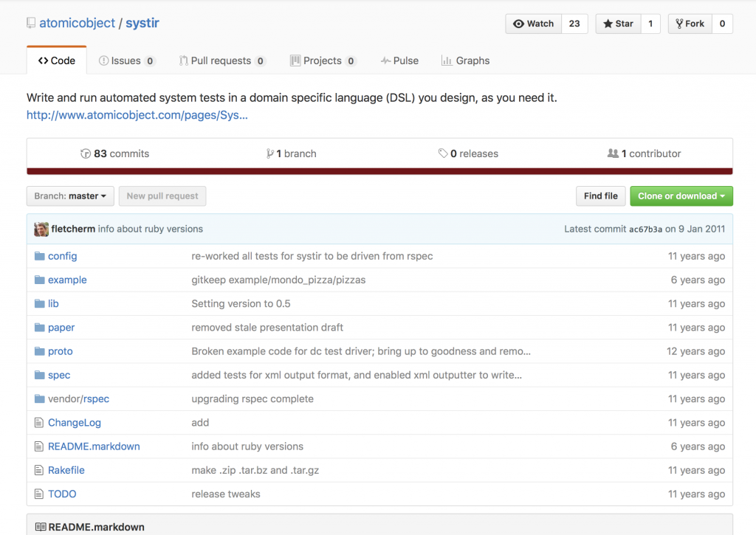
Task: Open the Projects tab
Action: (323, 61)
